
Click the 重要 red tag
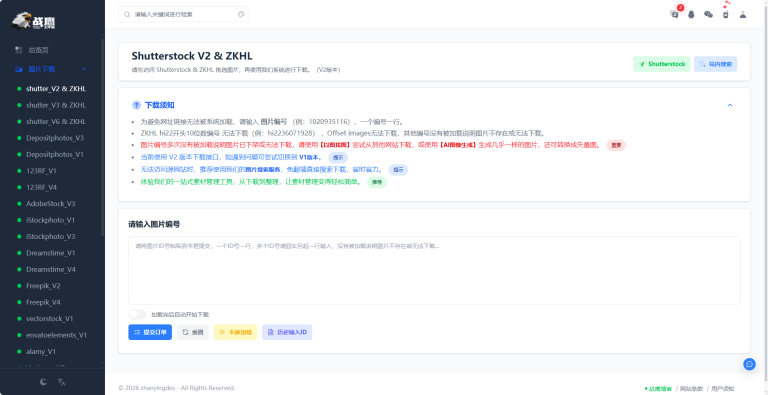click(x=616, y=145)
